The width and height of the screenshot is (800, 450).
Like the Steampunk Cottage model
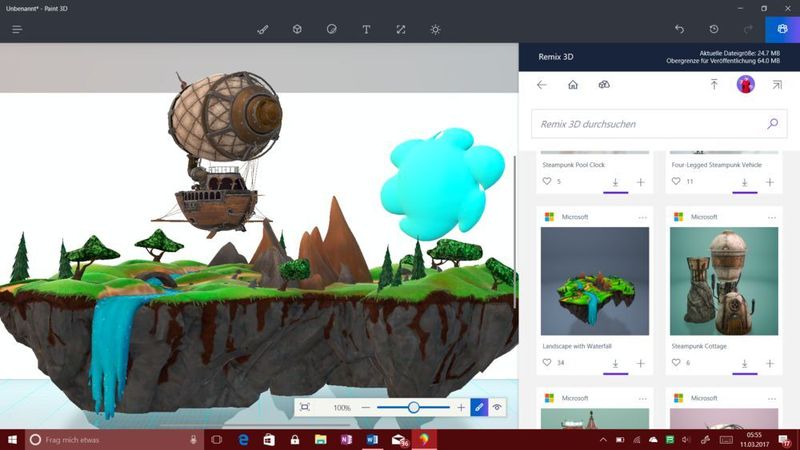point(676,362)
